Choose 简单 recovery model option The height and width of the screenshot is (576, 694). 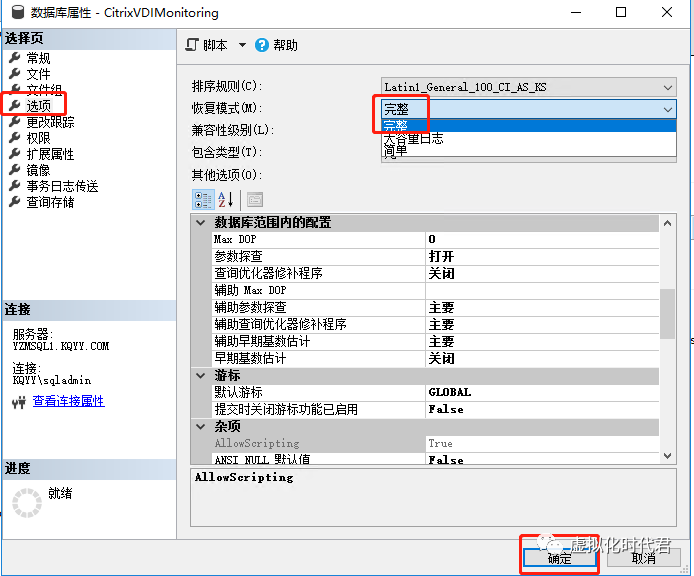[x=528, y=151]
